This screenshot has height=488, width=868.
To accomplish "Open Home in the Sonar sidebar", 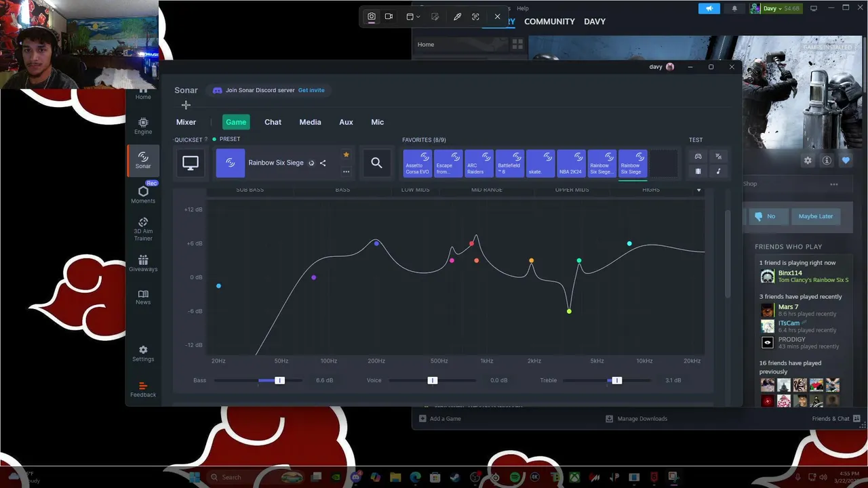I will (143, 95).
